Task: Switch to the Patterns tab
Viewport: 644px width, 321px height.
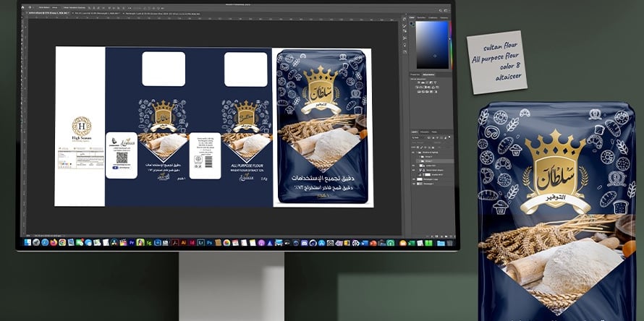Action: coord(444,17)
